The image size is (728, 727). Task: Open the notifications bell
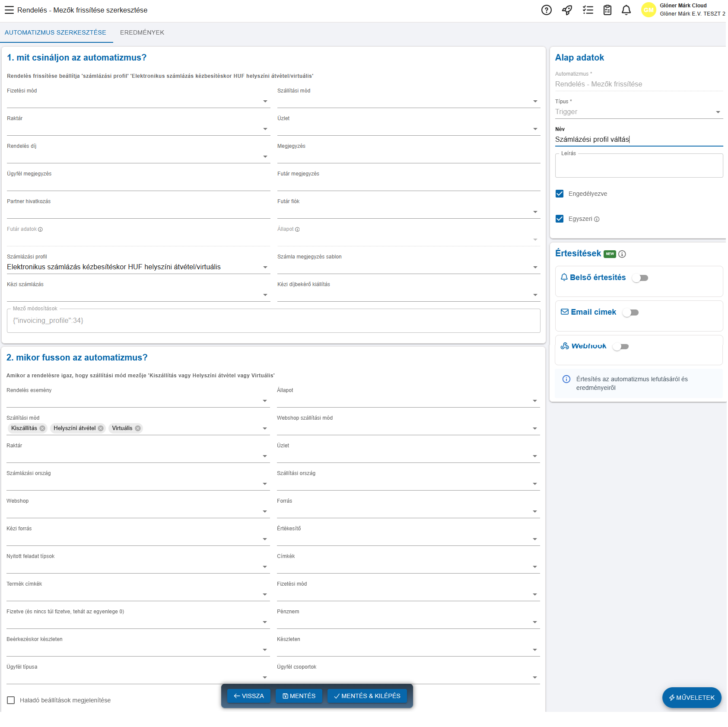[626, 10]
